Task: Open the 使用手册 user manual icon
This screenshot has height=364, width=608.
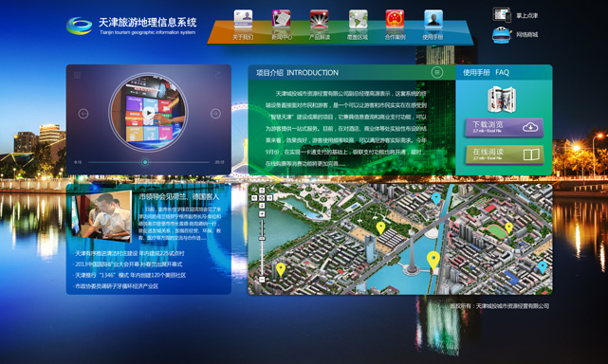Action: point(433,19)
